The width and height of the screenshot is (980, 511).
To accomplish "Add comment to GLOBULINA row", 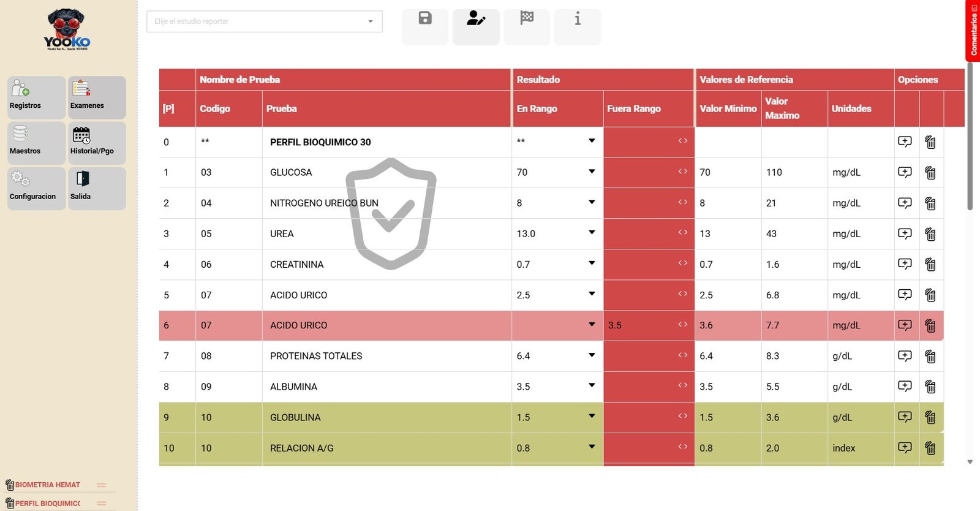I will (x=905, y=417).
